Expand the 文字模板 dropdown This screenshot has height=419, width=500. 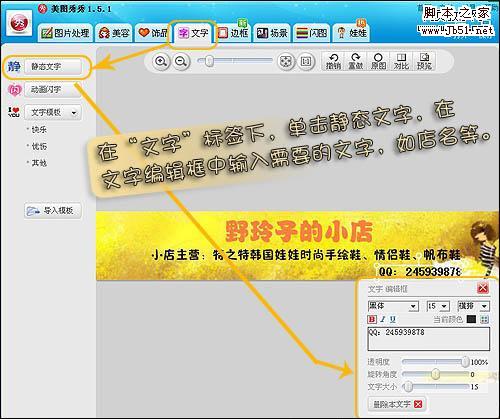click(53, 112)
